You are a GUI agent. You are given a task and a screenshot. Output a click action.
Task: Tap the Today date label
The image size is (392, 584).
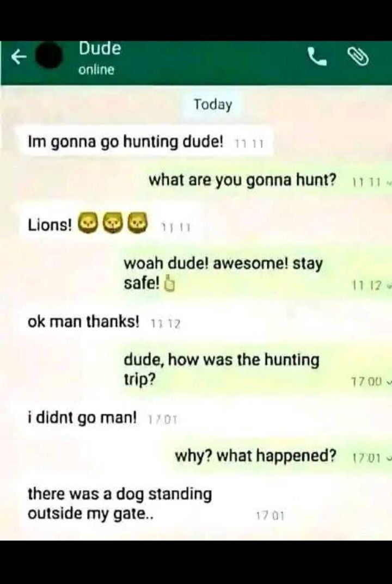click(213, 104)
